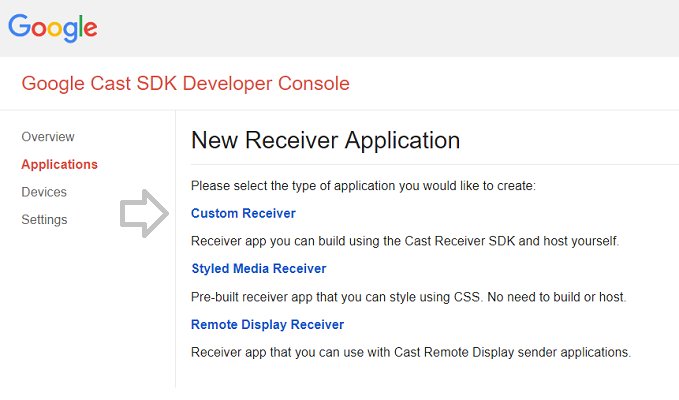Go to the Devices page
This screenshot has width=679, height=400.
pos(44,192)
